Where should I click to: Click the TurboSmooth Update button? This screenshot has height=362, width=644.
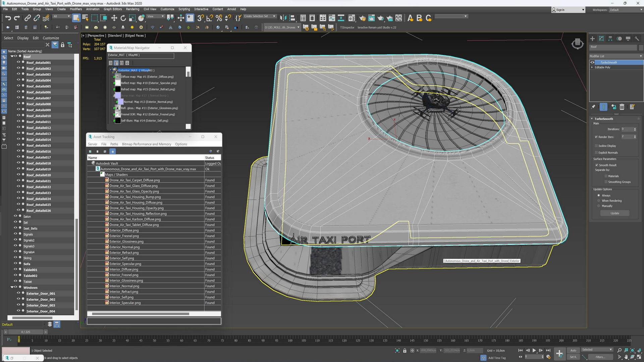pyautogui.click(x=614, y=213)
